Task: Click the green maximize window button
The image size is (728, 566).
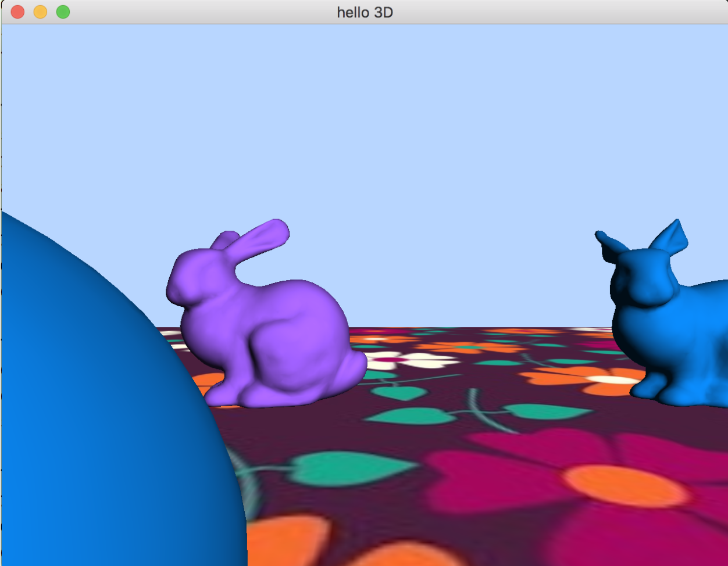Action: tap(63, 12)
